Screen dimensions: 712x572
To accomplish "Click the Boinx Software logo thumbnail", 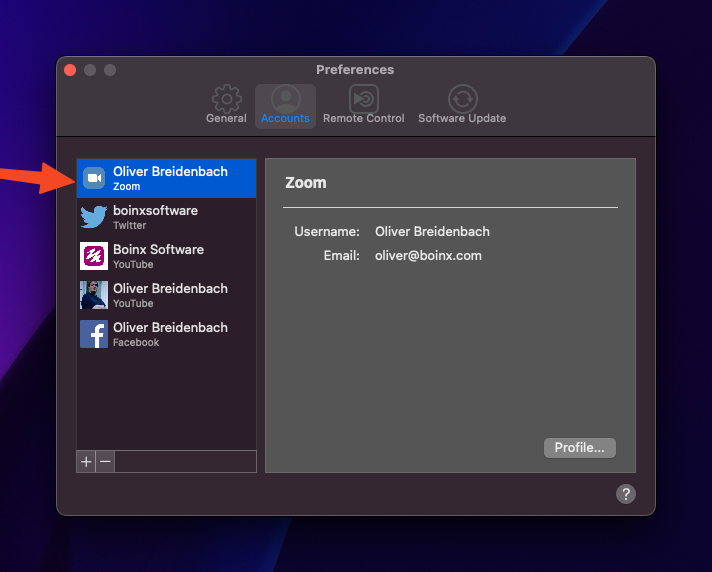I will (94, 256).
